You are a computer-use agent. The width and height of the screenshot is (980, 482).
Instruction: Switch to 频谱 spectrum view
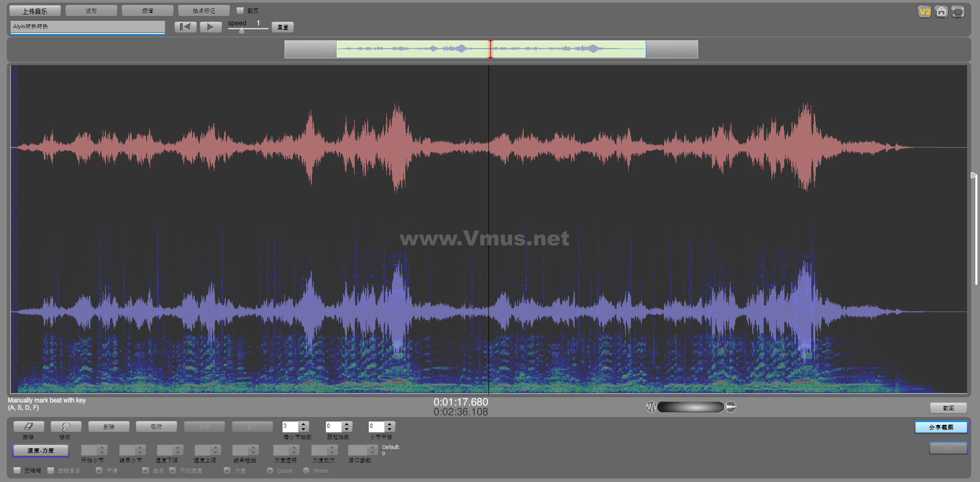pos(148,11)
